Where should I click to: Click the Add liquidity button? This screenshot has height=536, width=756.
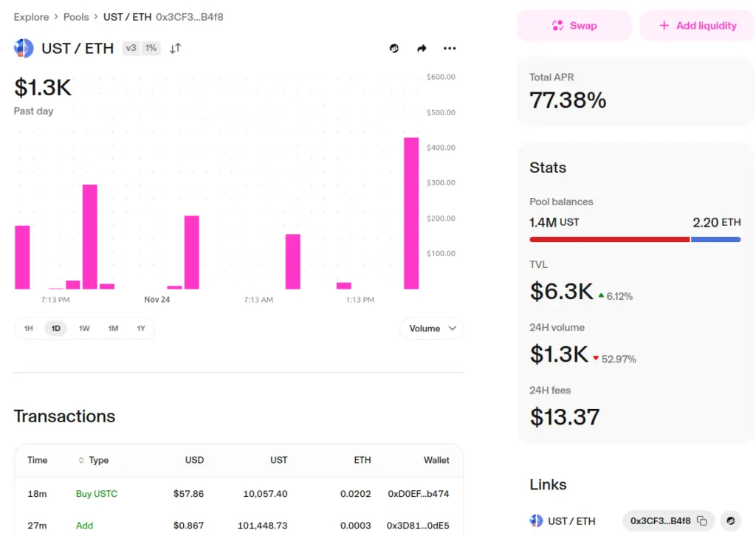tap(697, 26)
